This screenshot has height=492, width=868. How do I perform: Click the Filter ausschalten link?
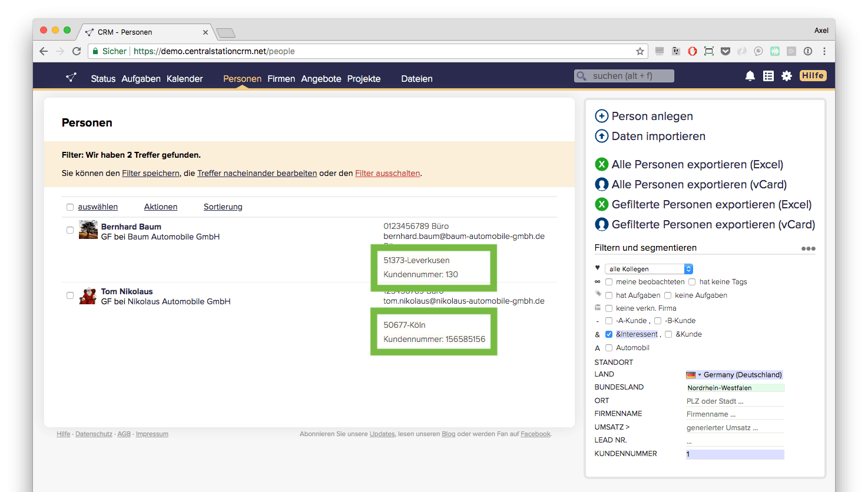[x=387, y=173]
